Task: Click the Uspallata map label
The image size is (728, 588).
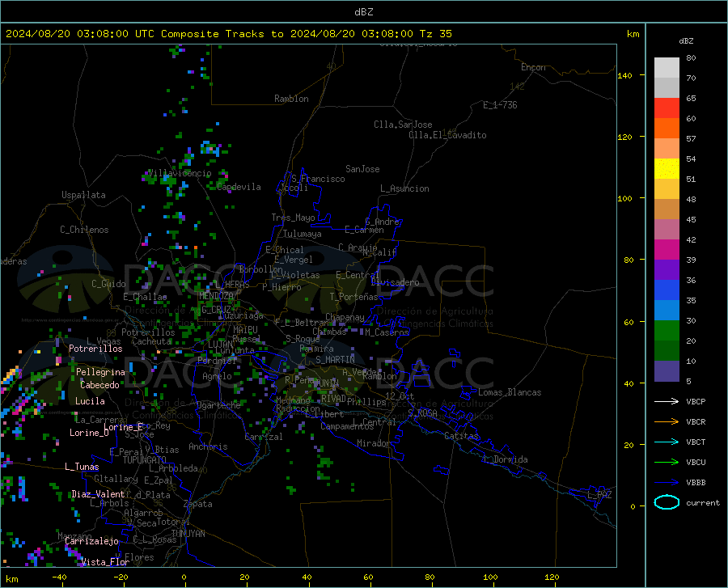Action: pyautogui.click(x=83, y=195)
